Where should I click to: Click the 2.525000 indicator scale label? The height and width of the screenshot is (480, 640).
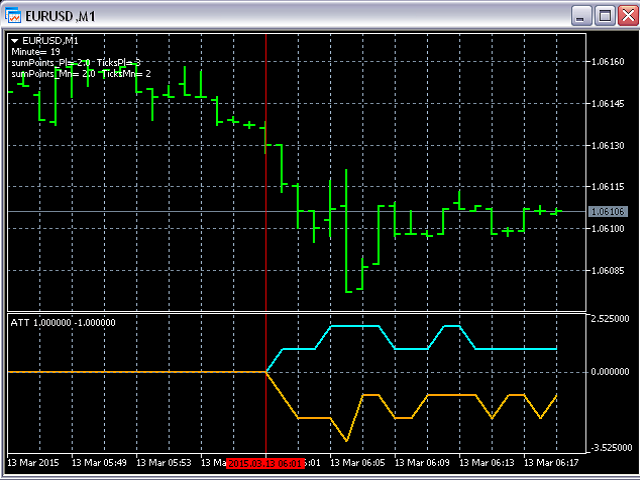(610, 320)
